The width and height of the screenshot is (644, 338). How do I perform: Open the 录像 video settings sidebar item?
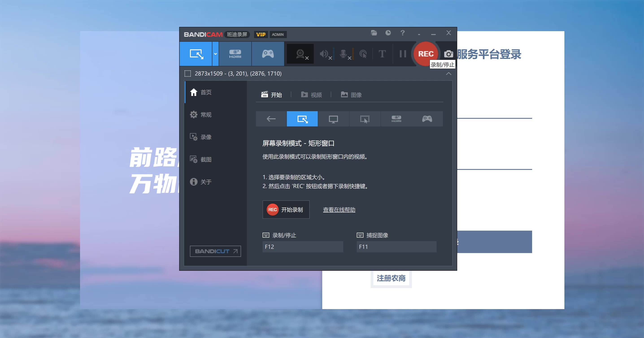click(215, 137)
